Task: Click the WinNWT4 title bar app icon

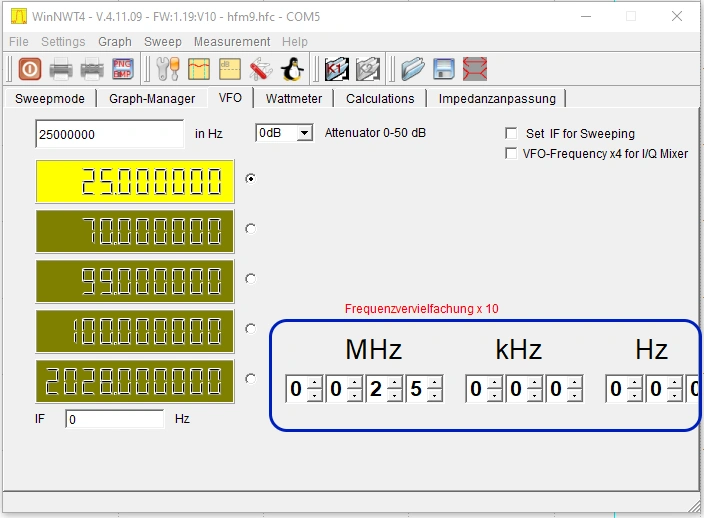Action: [19, 17]
